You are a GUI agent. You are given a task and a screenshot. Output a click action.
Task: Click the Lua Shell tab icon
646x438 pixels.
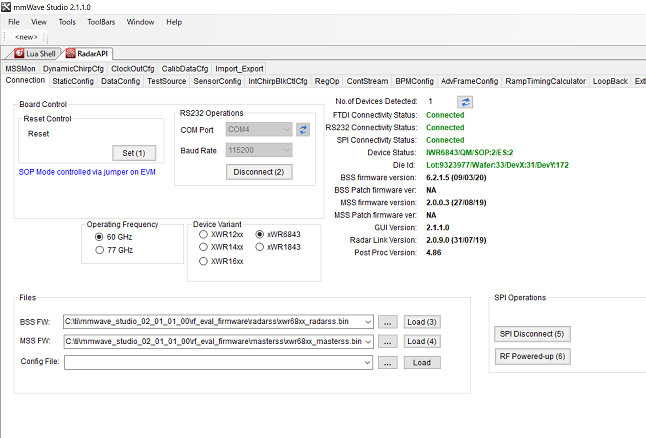tap(19, 54)
